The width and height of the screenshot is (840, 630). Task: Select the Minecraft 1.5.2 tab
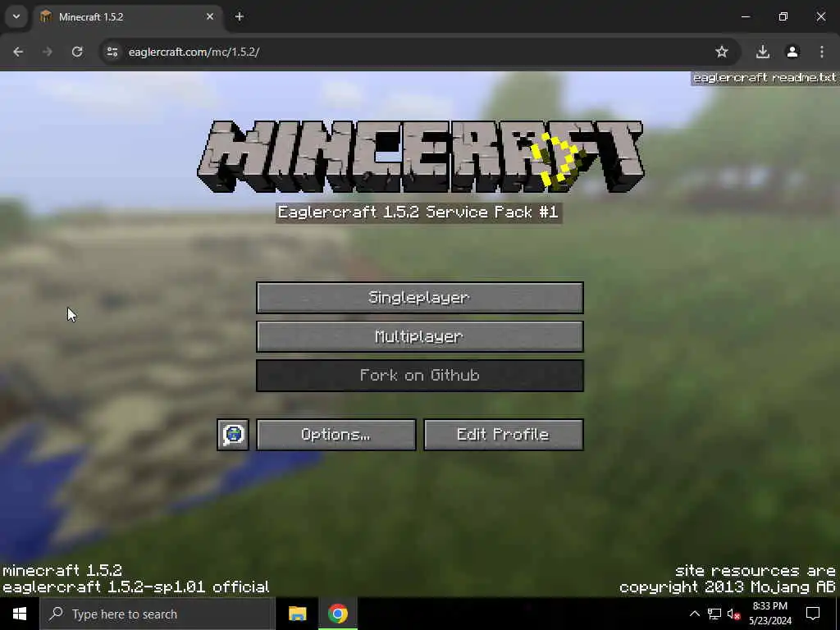coord(129,17)
